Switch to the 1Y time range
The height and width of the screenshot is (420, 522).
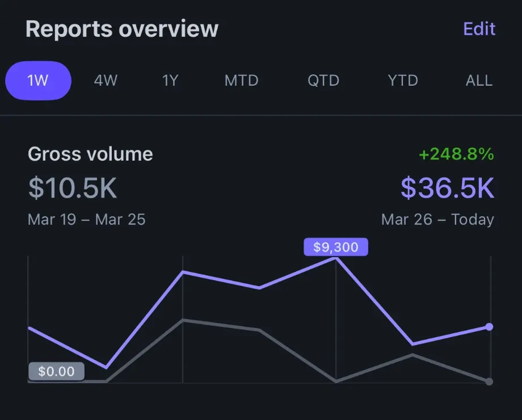[x=170, y=81]
